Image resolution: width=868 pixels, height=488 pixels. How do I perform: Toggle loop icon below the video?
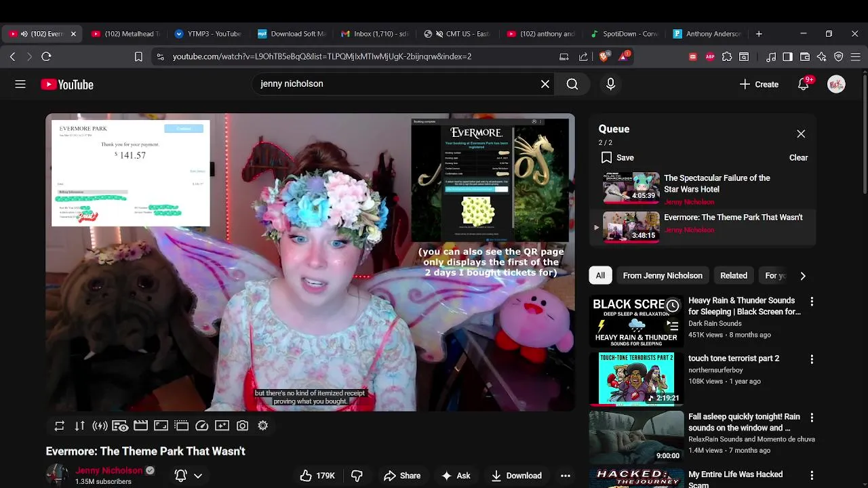[60, 426]
